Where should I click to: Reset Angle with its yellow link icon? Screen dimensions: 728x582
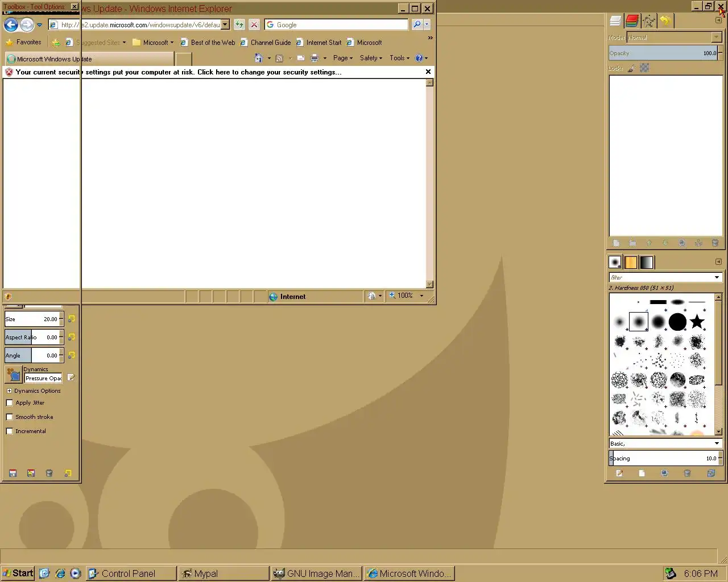71,355
